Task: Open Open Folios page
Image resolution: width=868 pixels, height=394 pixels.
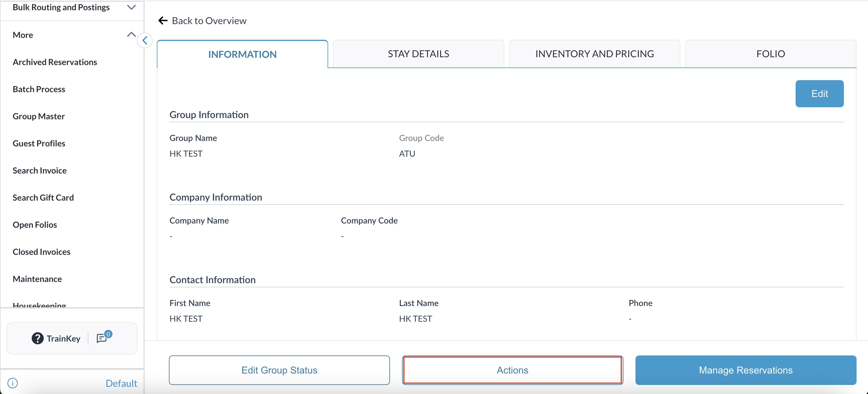Action: pos(35,225)
